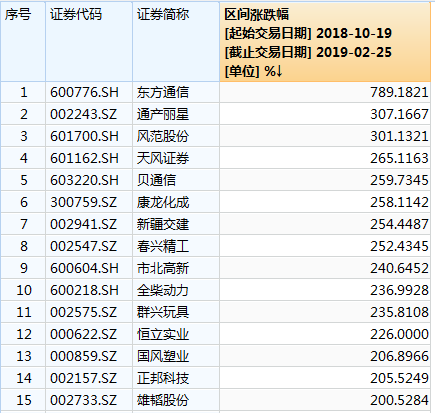Click value 789.1821 cell
The image size is (435, 413).
click(x=325, y=92)
